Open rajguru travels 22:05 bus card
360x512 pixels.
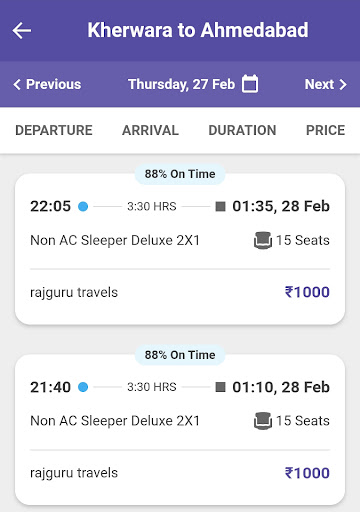180,249
